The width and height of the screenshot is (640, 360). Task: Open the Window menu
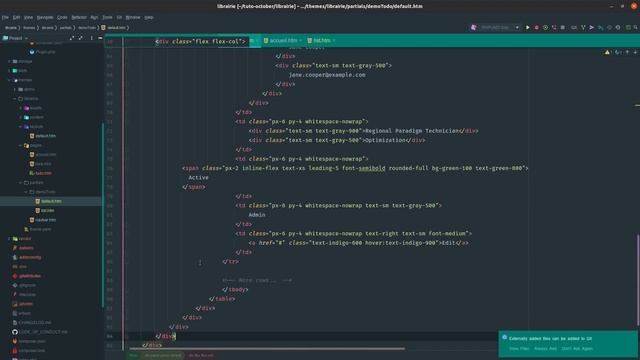pyautogui.click(x=133, y=17)
